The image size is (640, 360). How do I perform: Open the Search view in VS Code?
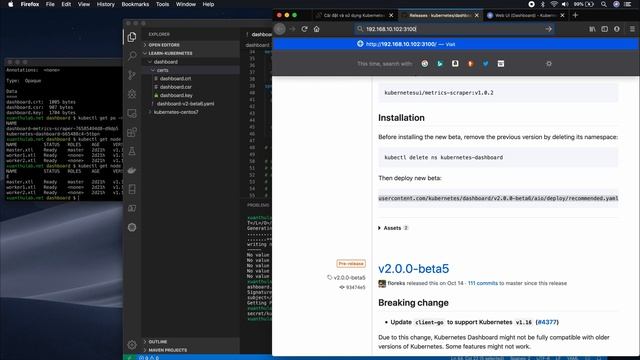(132, 56)
